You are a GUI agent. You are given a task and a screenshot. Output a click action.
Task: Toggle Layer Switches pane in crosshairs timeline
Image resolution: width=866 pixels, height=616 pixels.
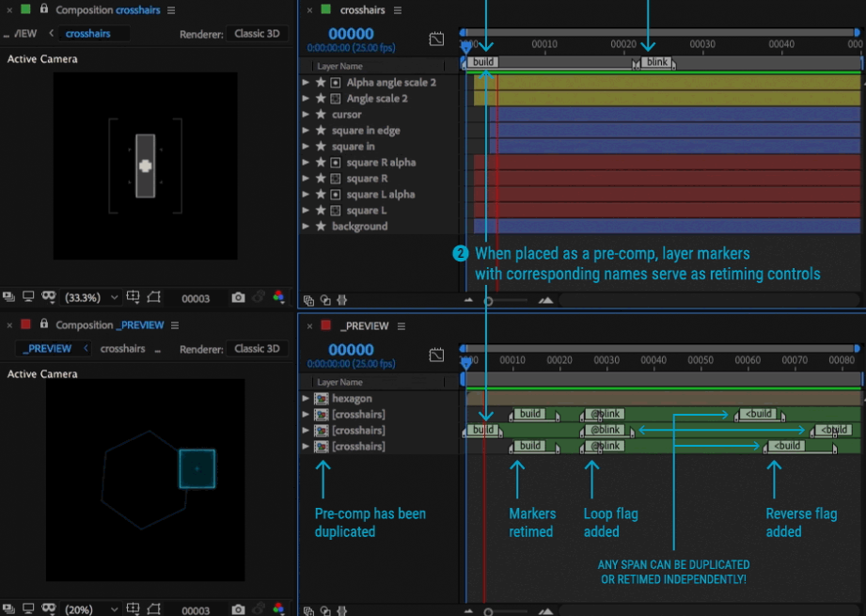pos(308,301)
